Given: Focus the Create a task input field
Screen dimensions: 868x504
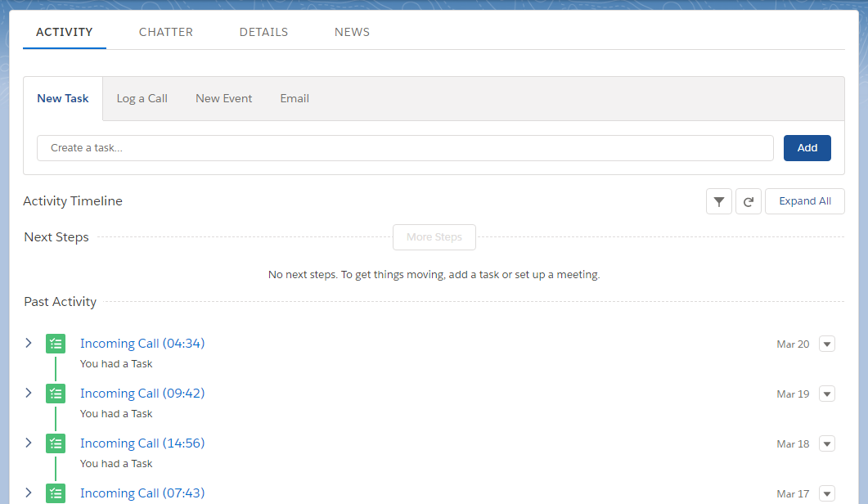Looking at the screenshot, I should click(405, 148).
